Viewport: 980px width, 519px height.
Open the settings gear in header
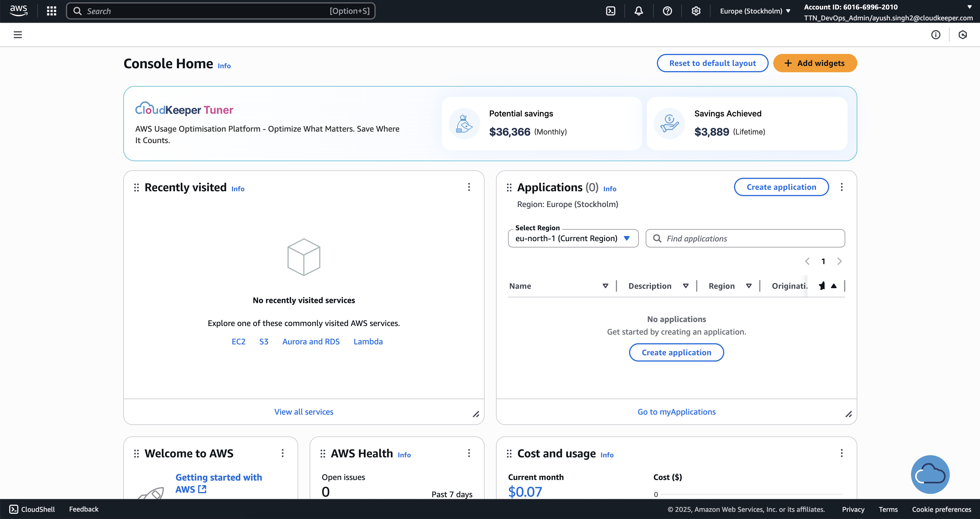(696, 11)
